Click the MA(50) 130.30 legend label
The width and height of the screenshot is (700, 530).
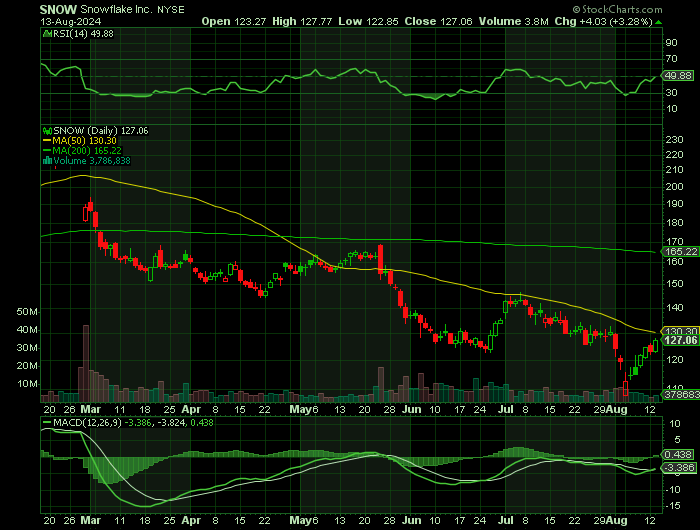tap(84, 141)
